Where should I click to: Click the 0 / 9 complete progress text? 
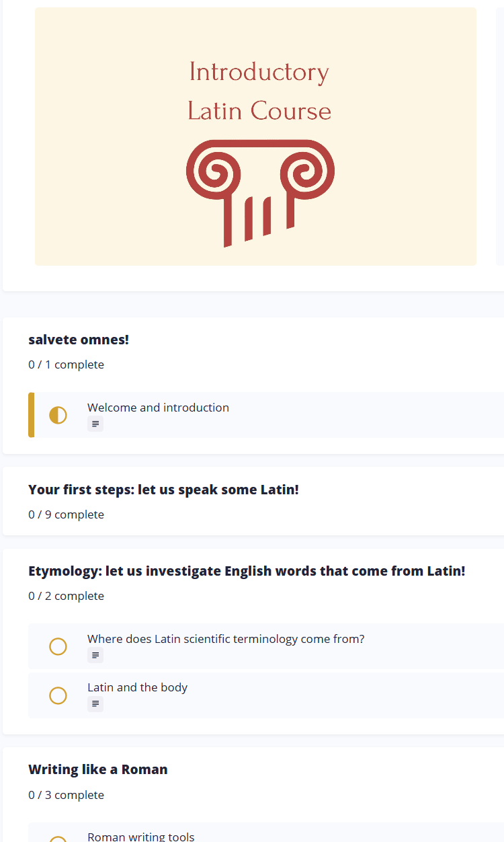coord(66,514)
